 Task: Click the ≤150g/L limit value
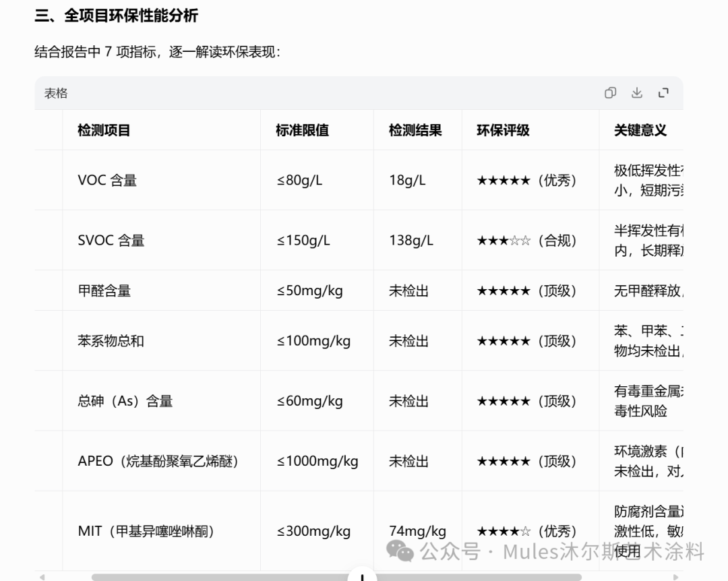[303, 241]
